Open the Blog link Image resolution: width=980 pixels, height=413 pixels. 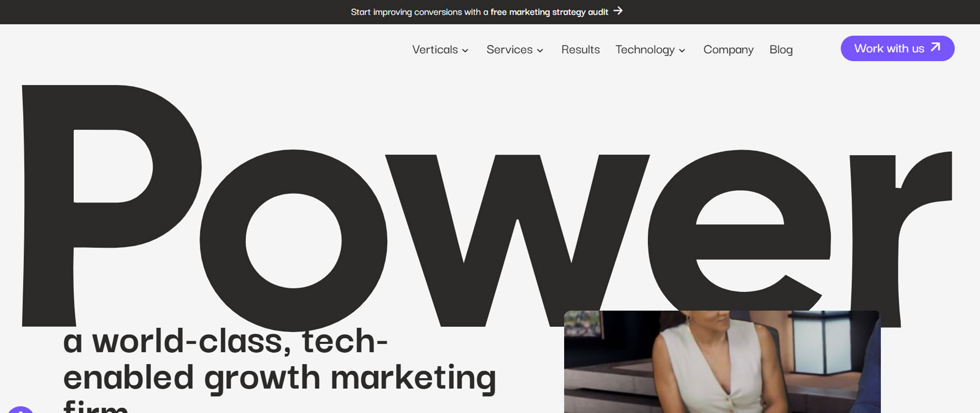pos(781,50)
